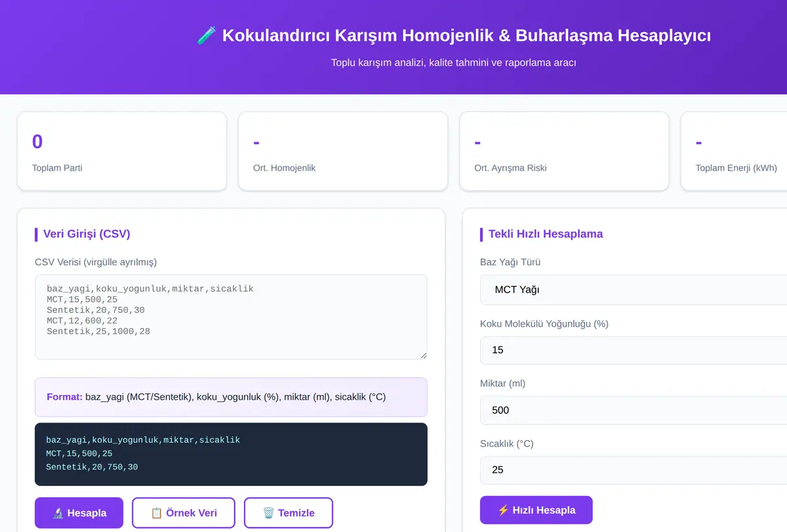The height and width of the screenshot is (532, 787).
Task: Click the Sıcaklık (°C) input field
Action: point(634,470)
